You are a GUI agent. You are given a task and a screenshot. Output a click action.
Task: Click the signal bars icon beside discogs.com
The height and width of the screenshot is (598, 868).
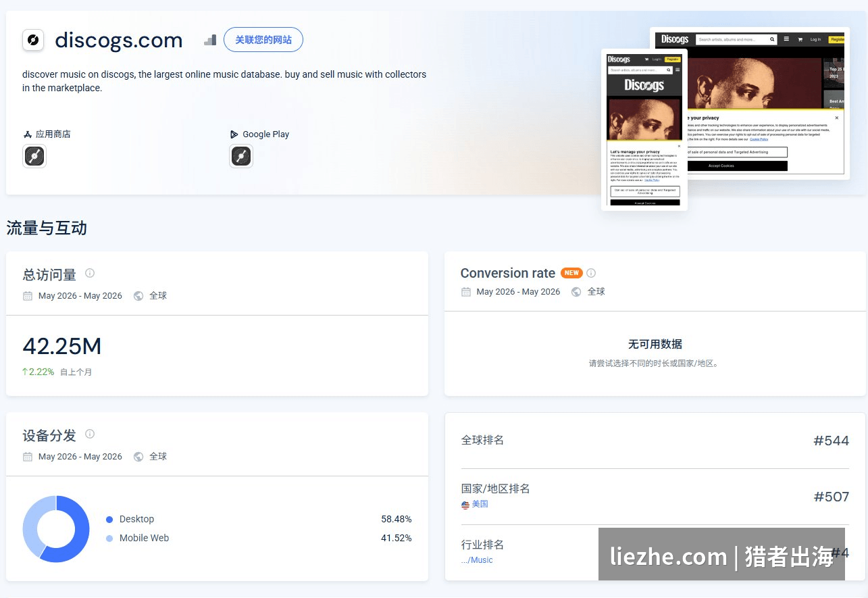coord(210,40)
